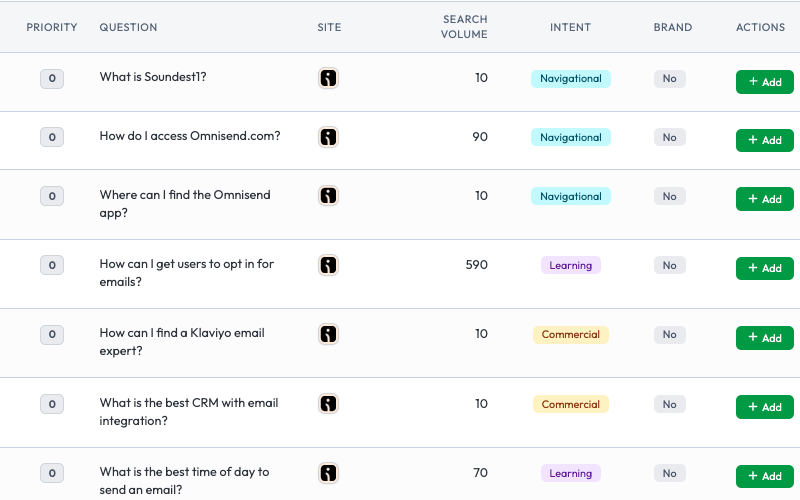
Task: Sort by the Priority column header
Action: (52, 27)
